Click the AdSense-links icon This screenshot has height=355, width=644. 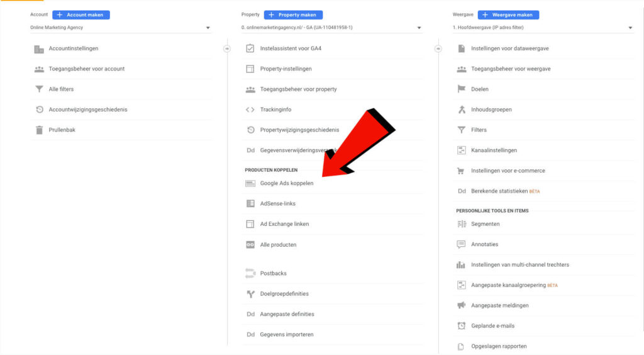[x=250, y=204]
